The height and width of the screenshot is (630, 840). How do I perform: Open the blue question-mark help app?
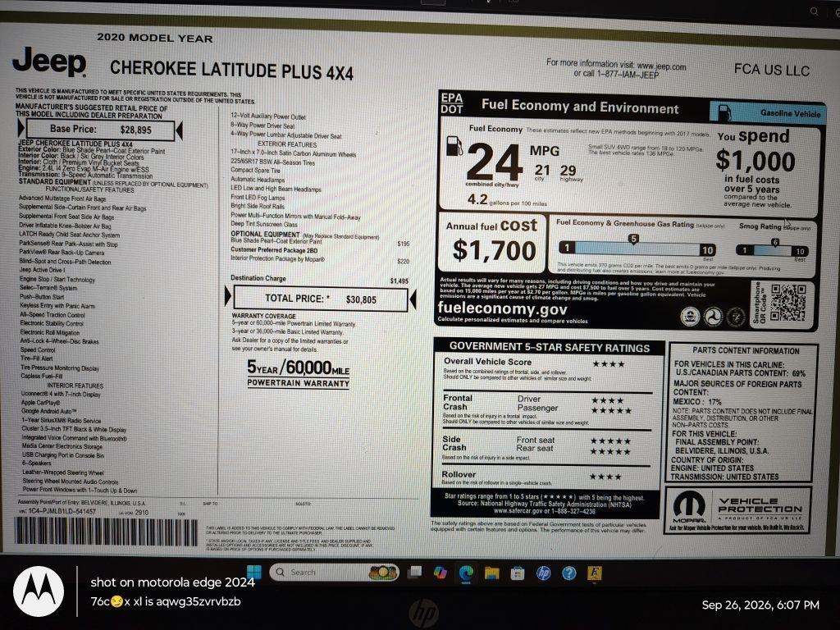[569, 573]
